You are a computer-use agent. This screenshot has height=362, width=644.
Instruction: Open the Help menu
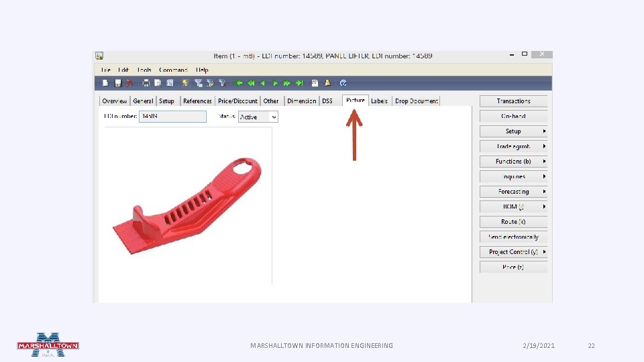(x=202, y=70)
